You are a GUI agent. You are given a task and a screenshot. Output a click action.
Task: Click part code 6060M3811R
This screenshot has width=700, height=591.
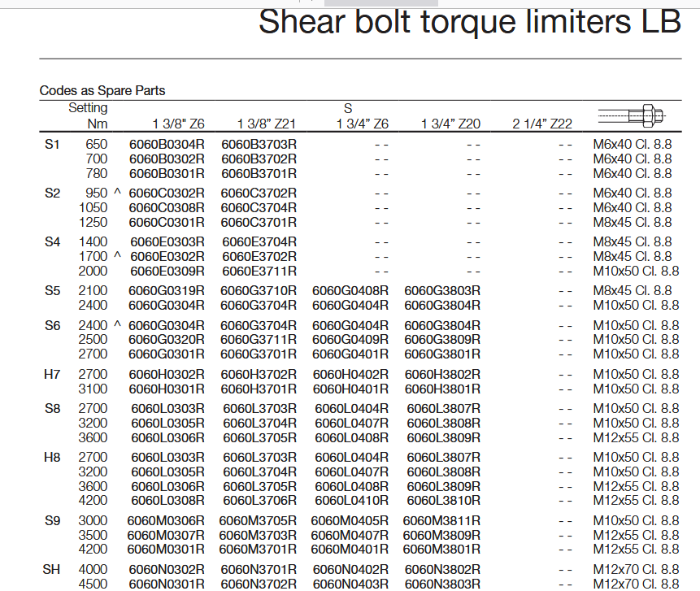[441, 521]
